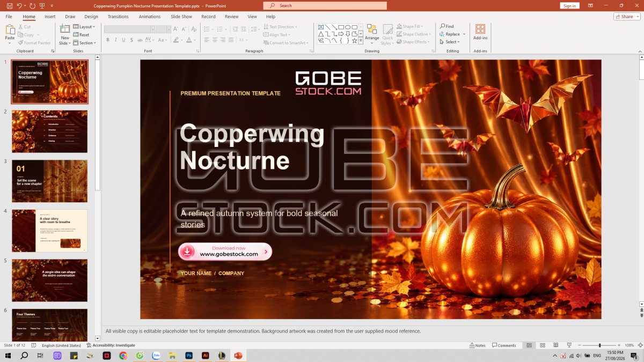644x362 pixels.
Task: Open the File menu
Action: click(9, 17)
